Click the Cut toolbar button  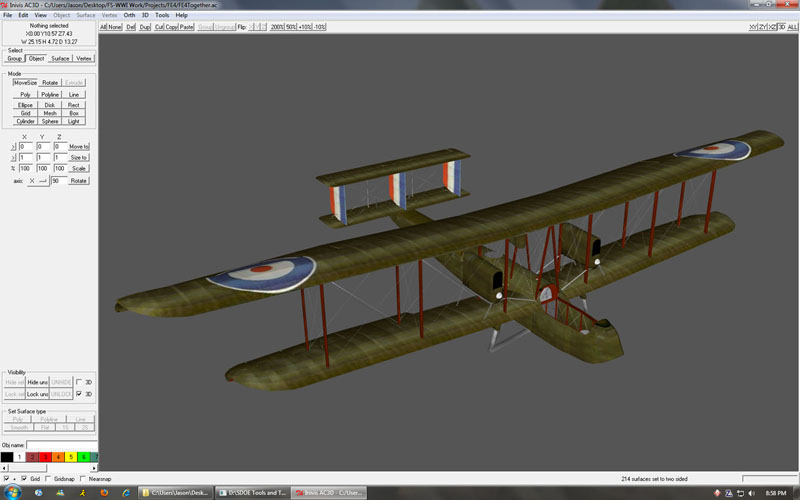[x=159, y=27]
